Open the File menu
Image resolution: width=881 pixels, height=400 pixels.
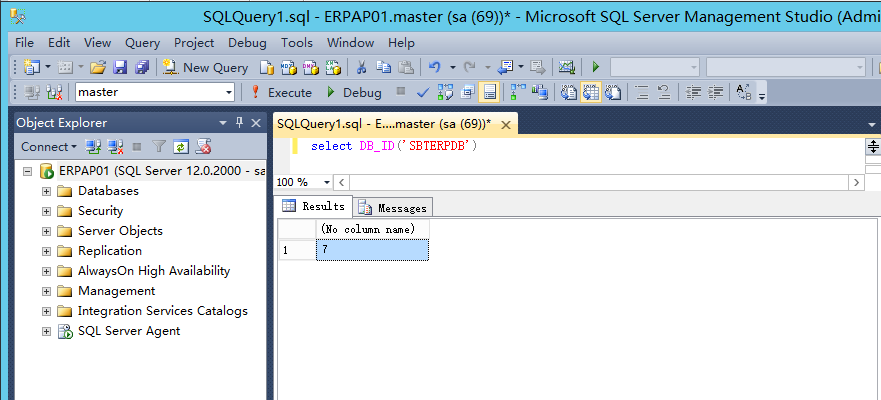24,43
